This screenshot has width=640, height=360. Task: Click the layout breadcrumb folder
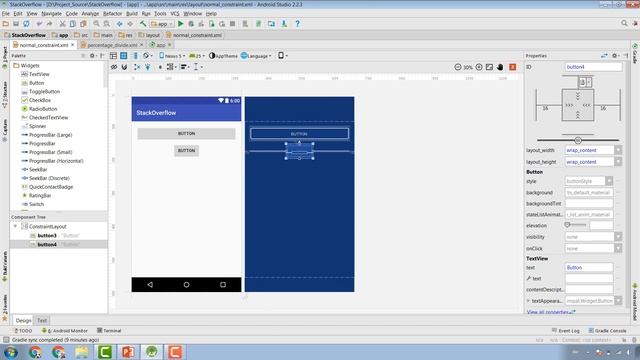[x=149, y=35]
